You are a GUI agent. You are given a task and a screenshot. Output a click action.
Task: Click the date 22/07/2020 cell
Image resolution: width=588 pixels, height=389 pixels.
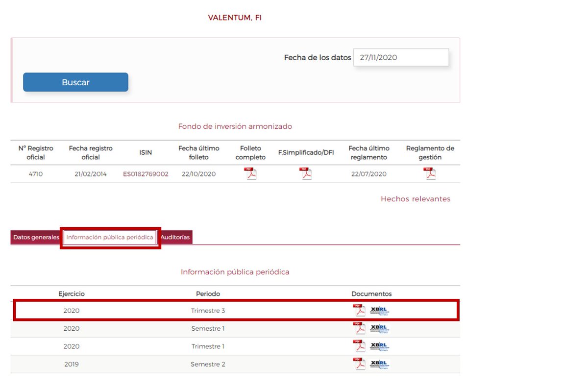click(369, 174)
